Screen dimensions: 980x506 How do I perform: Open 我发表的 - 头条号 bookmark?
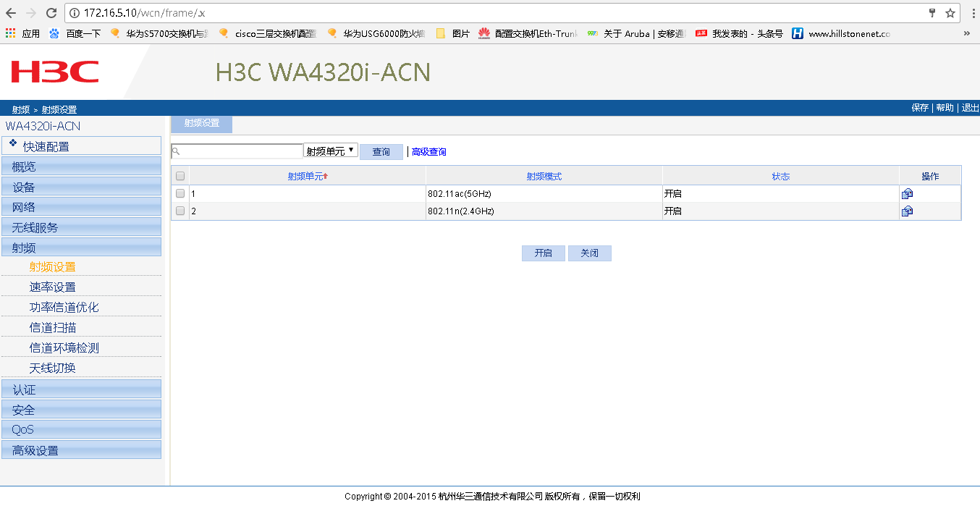(x=740, y=33)
